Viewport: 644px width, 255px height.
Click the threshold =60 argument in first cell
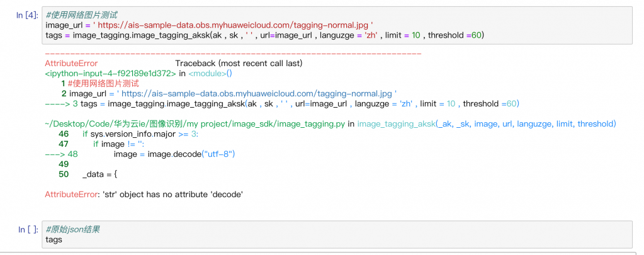[457, 35]
